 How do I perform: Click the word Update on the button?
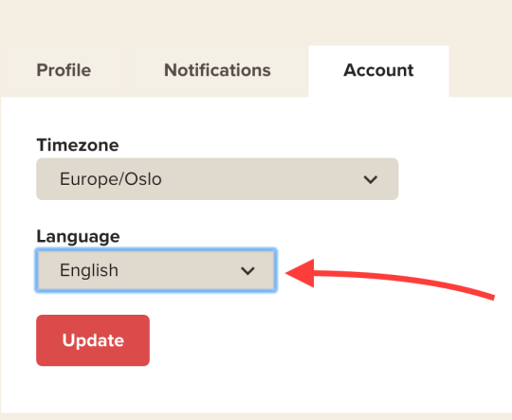(93, 340)
